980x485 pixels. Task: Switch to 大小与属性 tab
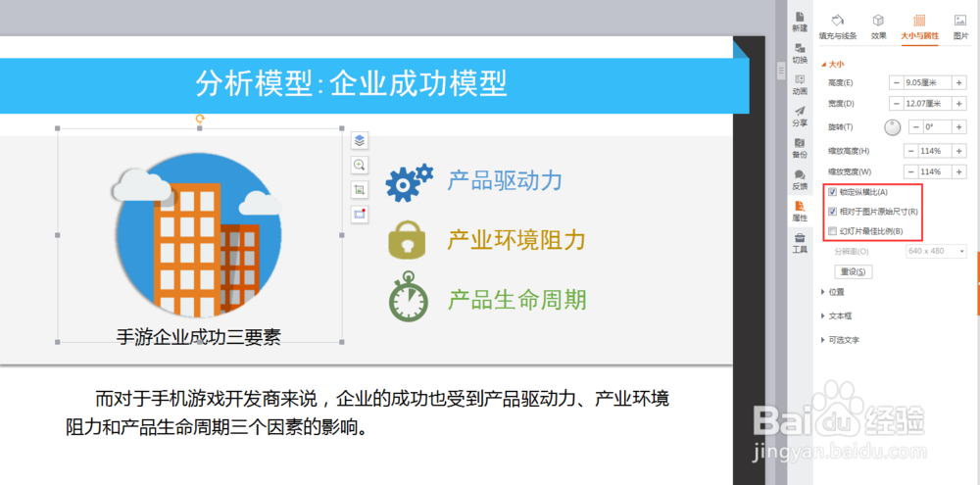[919, 26]
